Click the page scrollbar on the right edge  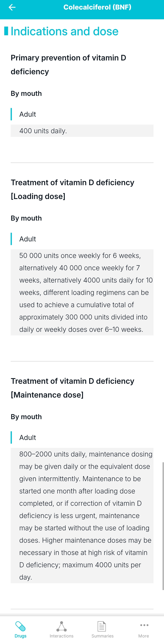(163, 526)
